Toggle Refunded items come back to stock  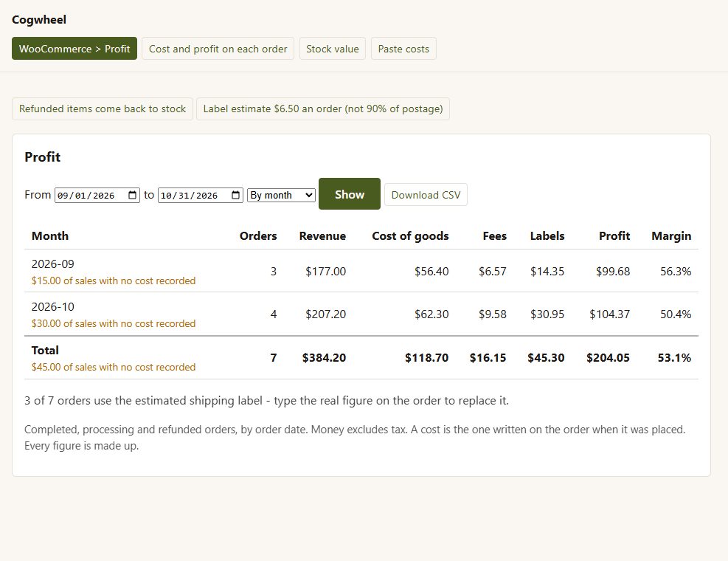102,109
